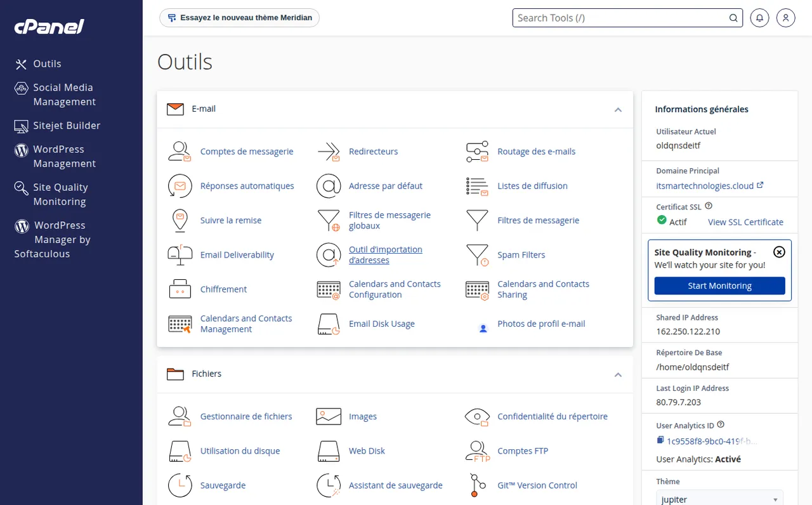
Task: Click the Réponses automatiques icon
Action: coord(180,186)
